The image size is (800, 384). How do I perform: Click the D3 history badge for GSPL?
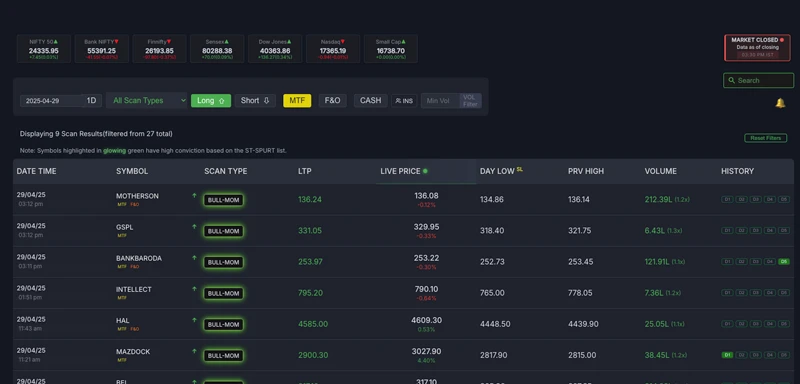point(756,231)
